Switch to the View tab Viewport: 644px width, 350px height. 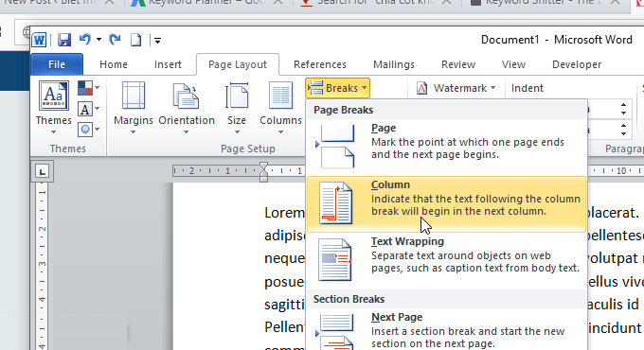click(513, 64)
